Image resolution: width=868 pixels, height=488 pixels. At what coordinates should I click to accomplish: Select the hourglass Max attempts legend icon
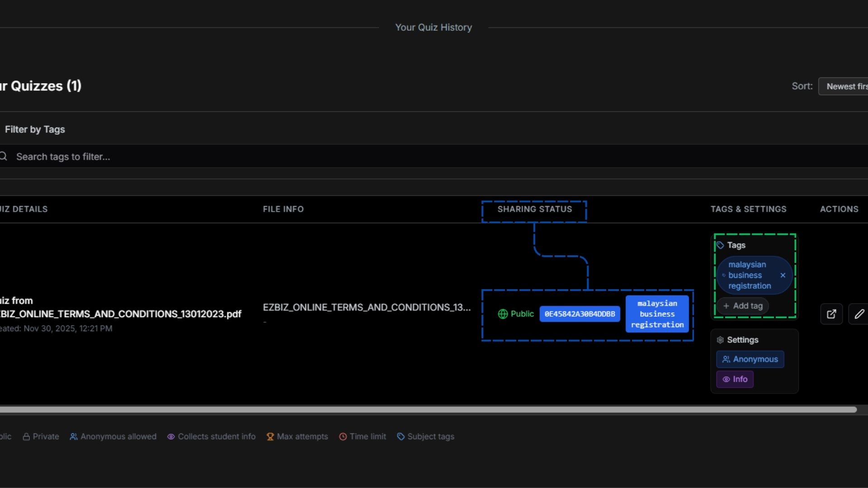(270, 436)
